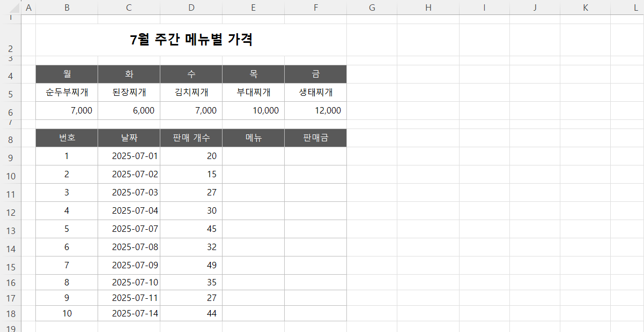Click the 부대찌개 cell

253,93
